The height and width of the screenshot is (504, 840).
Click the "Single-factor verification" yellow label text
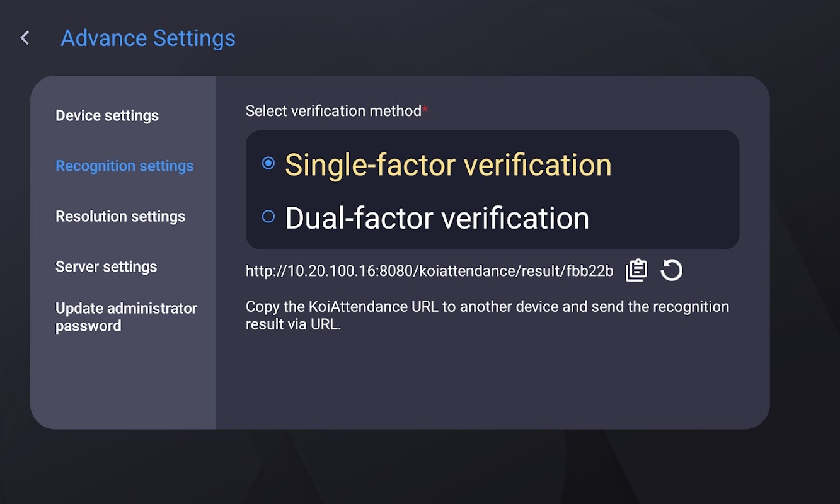(x=448, y=165)
